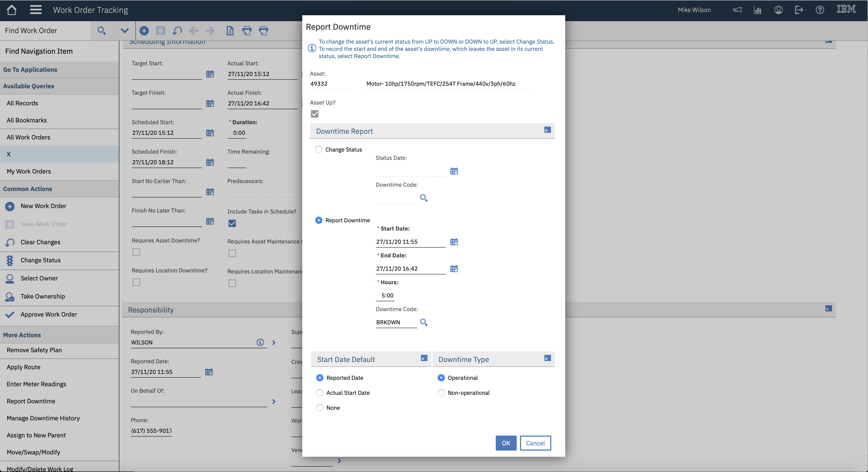
Task: Select the Change Status radio button
Action: tap(319, 150)
